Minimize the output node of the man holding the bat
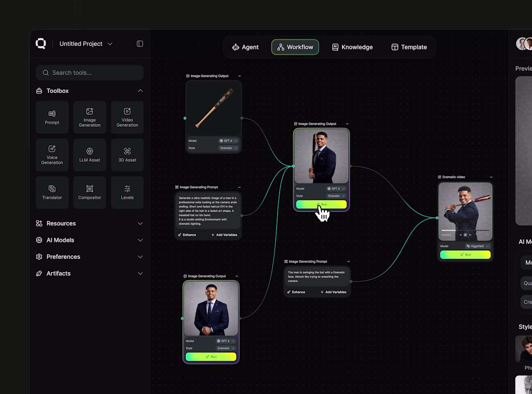 tap(347, 124)
